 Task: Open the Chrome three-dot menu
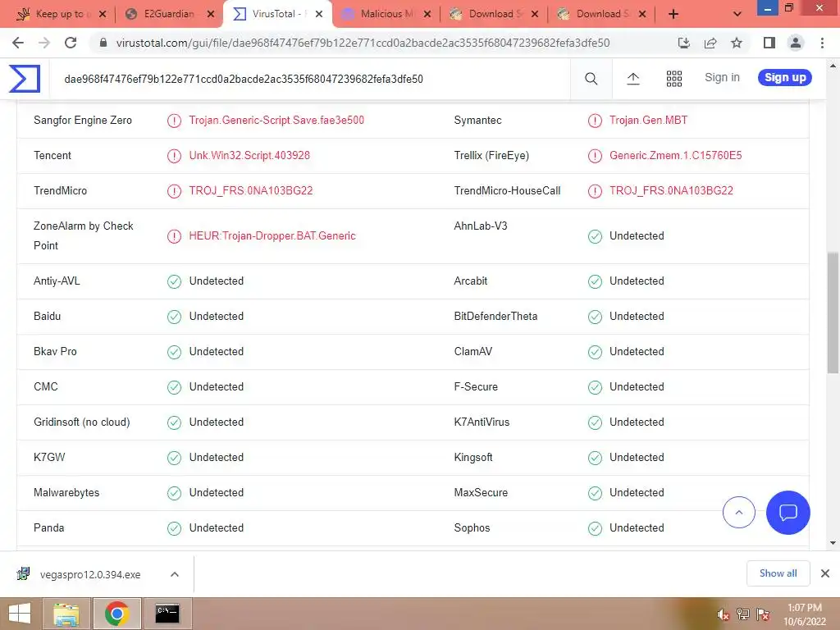(x=822, y=43)
